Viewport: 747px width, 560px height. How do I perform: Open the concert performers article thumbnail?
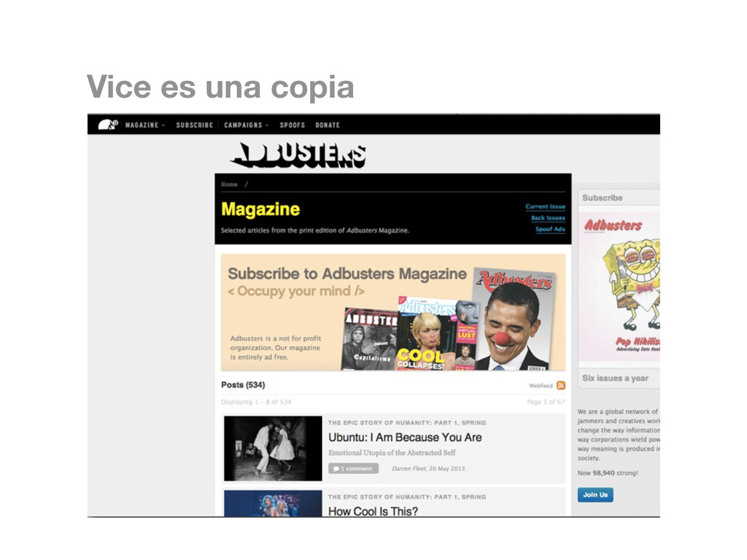pyautogui.click(x=273, y=503)
